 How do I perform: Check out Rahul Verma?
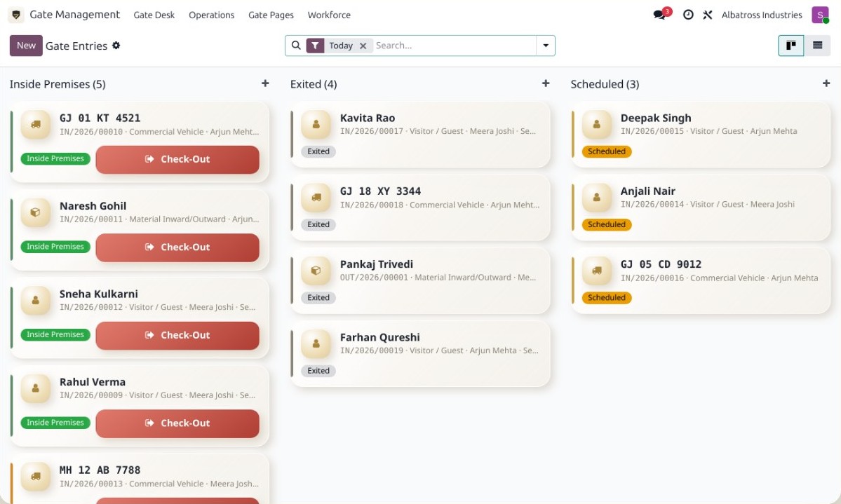(x=177, y=423)
